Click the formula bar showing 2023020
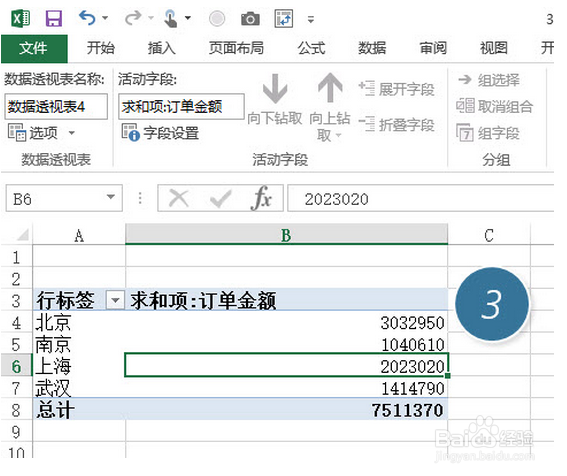 pos(421,199)
